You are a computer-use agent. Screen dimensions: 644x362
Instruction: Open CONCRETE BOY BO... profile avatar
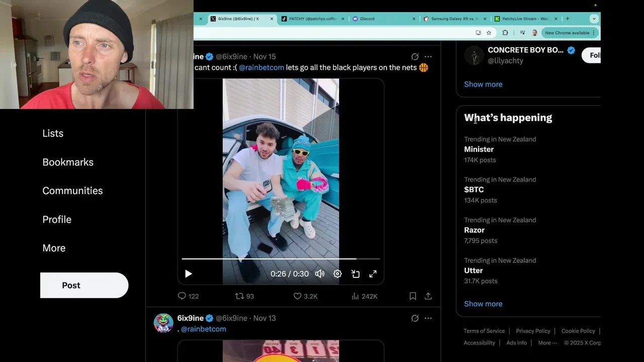pyautogui.click(x=474, y=55)
